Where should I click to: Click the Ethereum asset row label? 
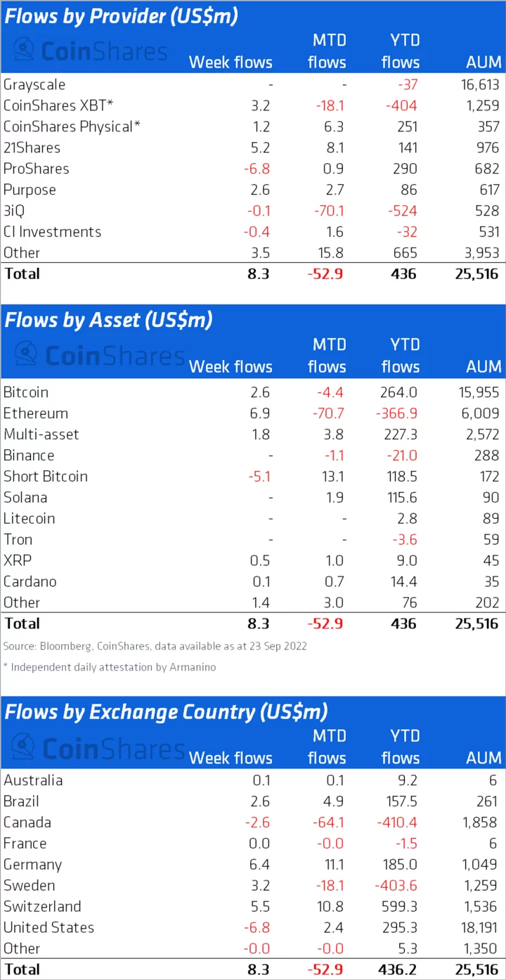(36, 413)
